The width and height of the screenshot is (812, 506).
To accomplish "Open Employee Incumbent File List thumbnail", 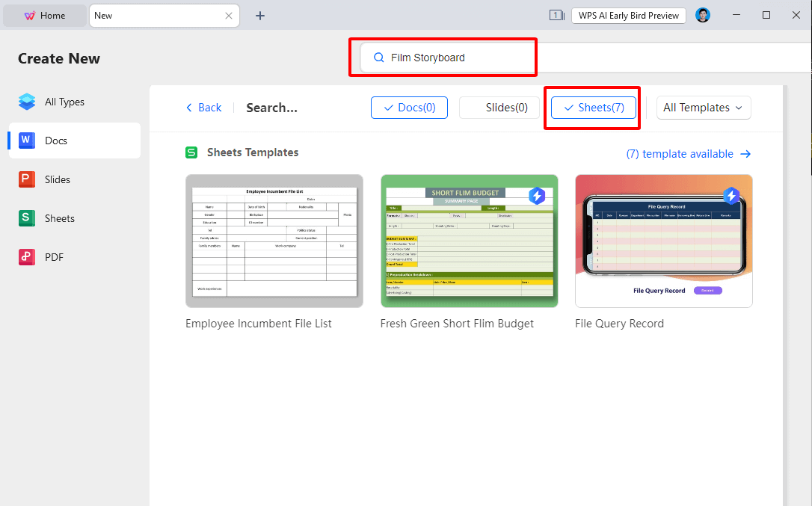I will click(274, 241).
